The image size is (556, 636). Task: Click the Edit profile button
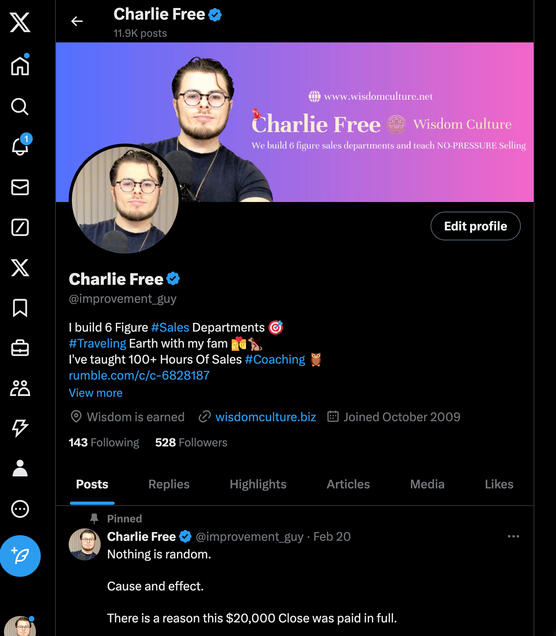(x=475, y=226)
